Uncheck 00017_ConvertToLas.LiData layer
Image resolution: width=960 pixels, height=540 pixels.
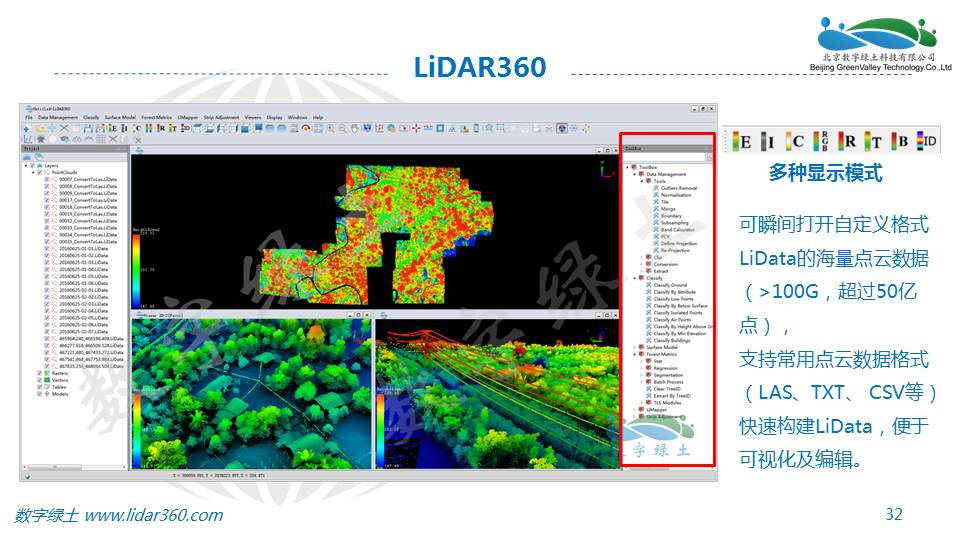point(47,200)
